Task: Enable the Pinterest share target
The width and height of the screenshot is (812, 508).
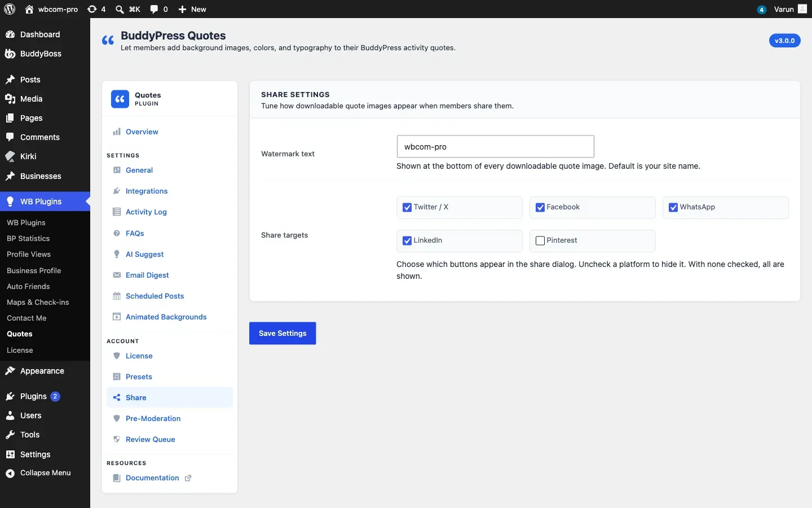Action: point(540,240)
